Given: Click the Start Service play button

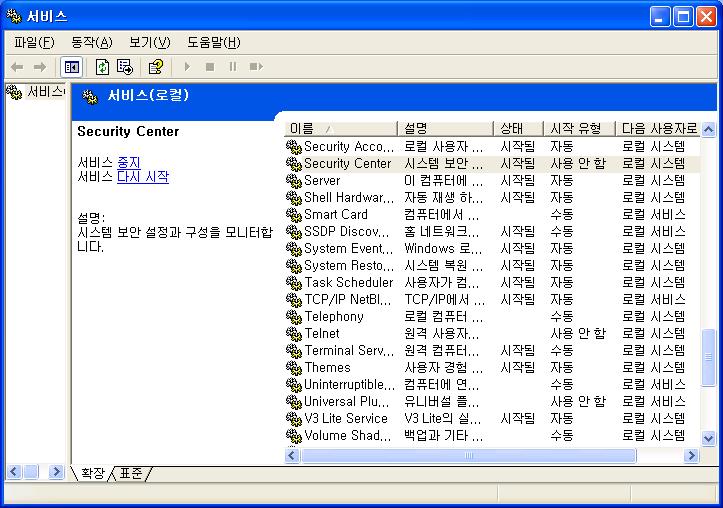Looking at the screenshot, I should coord(187,67).
